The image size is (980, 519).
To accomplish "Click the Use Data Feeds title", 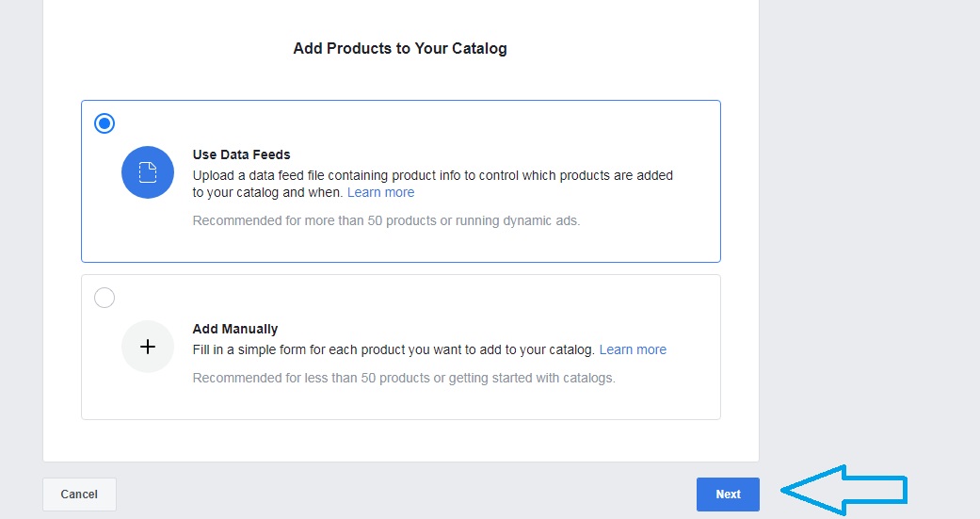I will 241,154.
